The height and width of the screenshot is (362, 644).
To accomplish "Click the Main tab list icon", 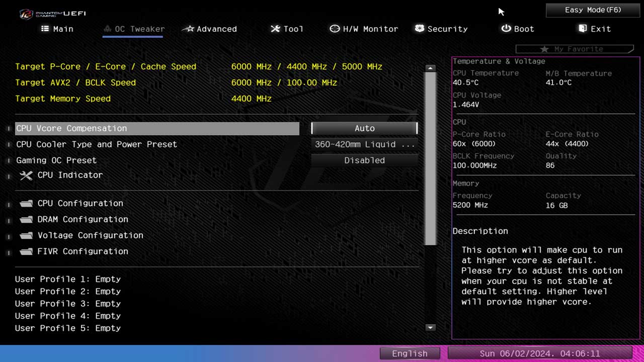I will 45,29.
